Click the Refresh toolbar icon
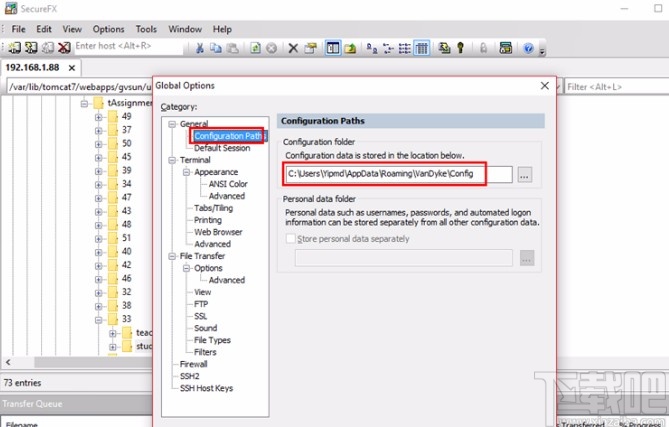669x427 pixels. click(x=256, y=47)
